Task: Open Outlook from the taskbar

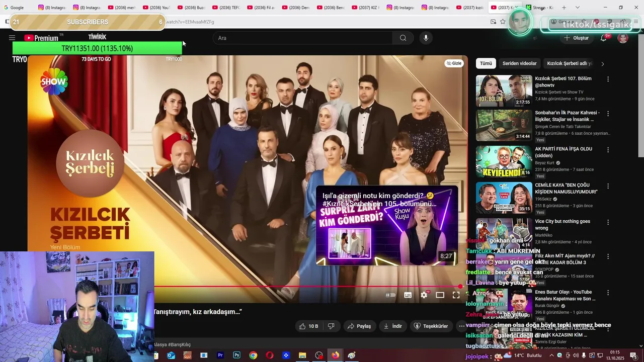Action: click(x=171, y=355)
